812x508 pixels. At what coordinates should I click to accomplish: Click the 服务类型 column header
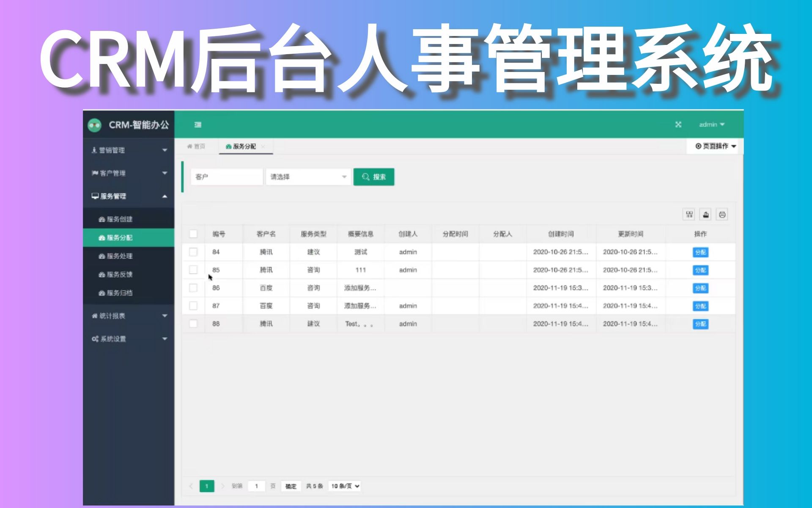[313, 234]
